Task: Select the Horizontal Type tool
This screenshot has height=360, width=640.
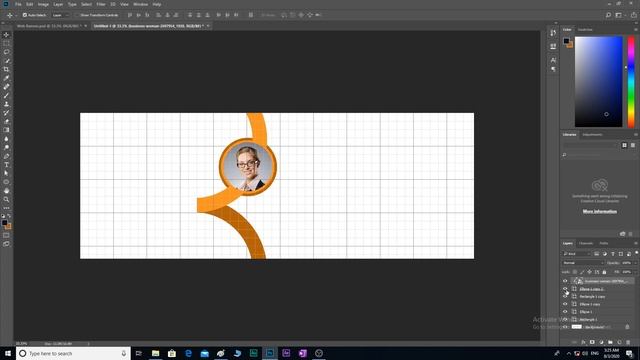Action: (x=6, y=165)
